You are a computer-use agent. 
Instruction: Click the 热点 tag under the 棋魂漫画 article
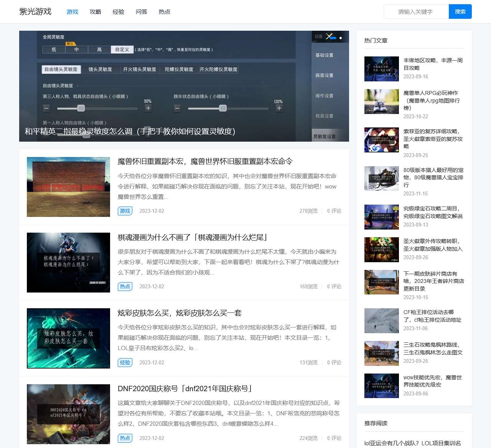click(x=125, y=286)
